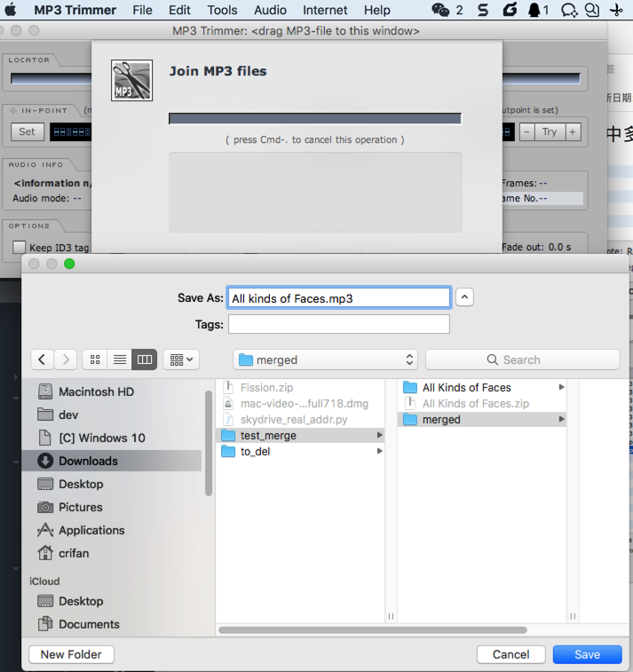Viewport: 633px width, 672px height.
Task: Click the Try button
Action: tap(550, 131)
